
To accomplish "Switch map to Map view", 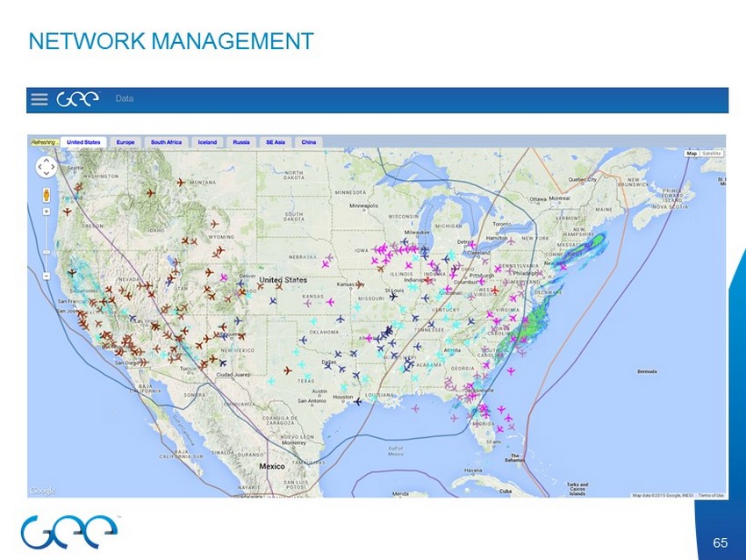I will pos(692,154).
